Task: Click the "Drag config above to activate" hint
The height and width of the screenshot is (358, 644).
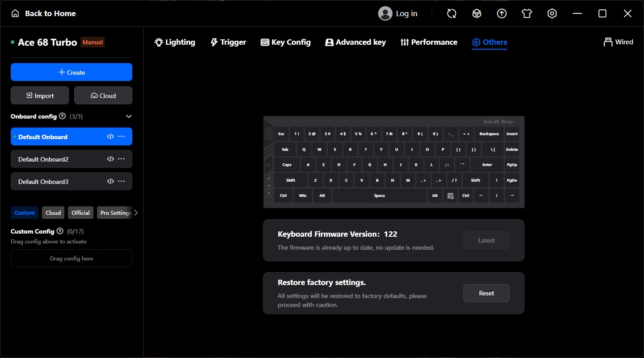Action: (49, 242)
